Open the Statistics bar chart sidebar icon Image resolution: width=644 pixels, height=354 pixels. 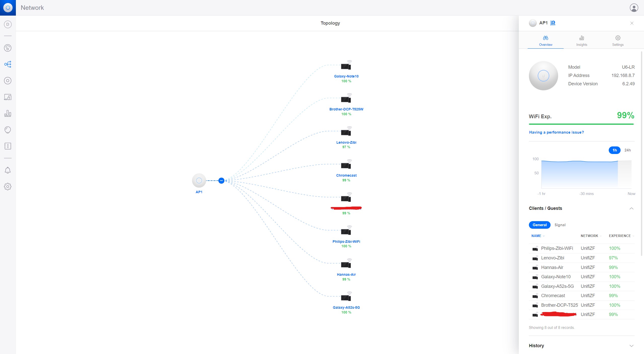[x=8, y=113]
